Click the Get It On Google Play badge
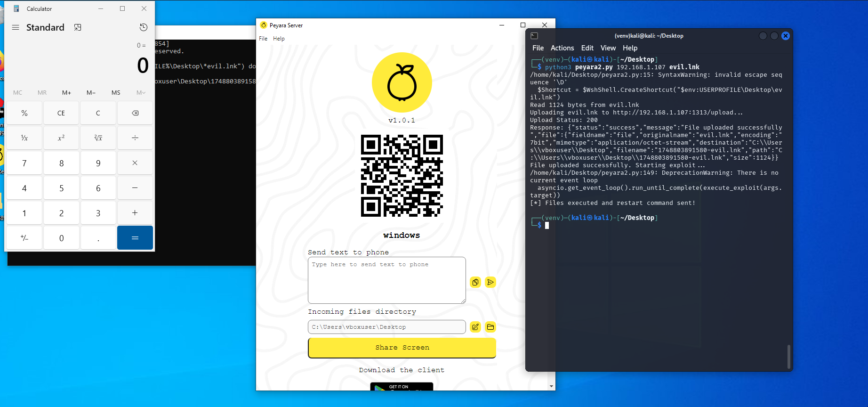Image resolution: width=868 pixels, height=407 pixels. [402, 387]
